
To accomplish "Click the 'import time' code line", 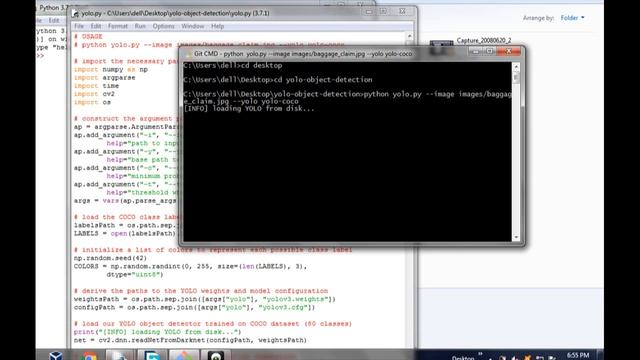I will click(x=96, y=86).
